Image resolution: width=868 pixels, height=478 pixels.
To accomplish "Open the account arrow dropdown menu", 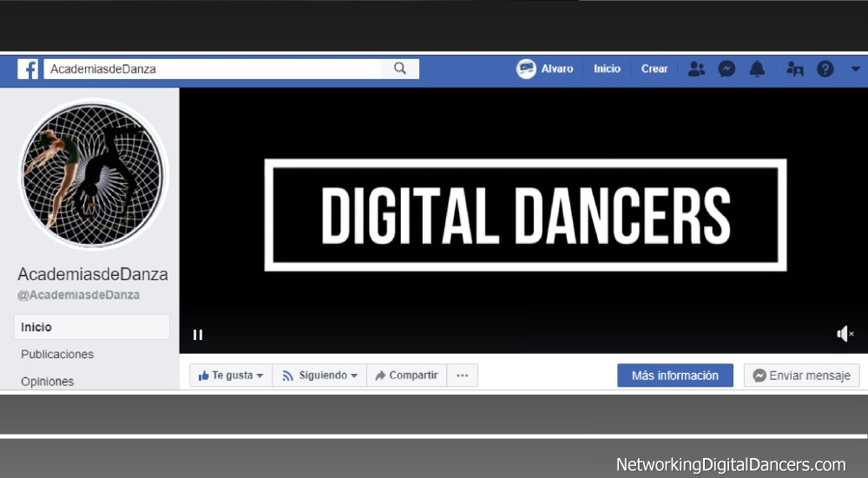I will click(x=855, y=69).
